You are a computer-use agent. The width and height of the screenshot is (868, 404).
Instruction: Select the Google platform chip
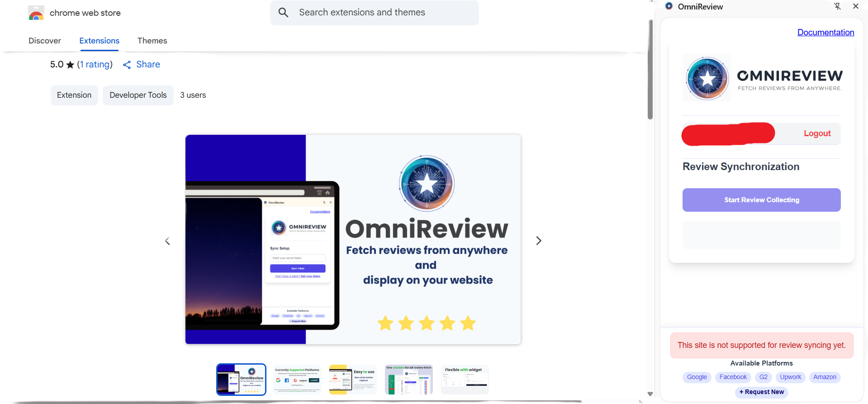pos(697,377)
